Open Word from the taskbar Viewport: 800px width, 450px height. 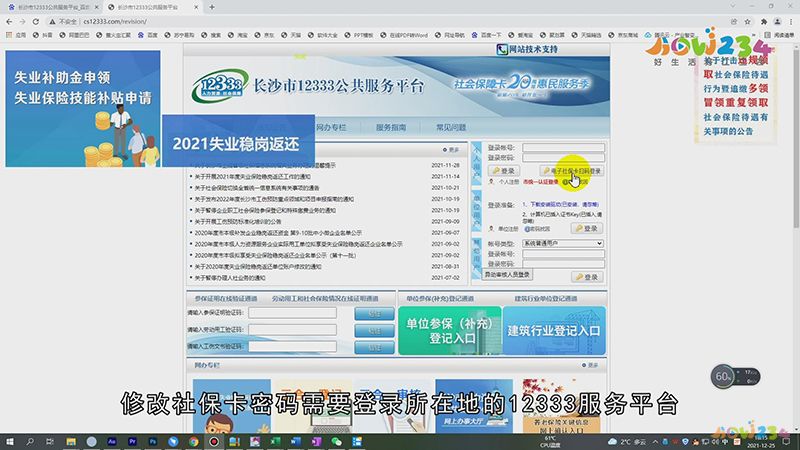coord(296,441)
